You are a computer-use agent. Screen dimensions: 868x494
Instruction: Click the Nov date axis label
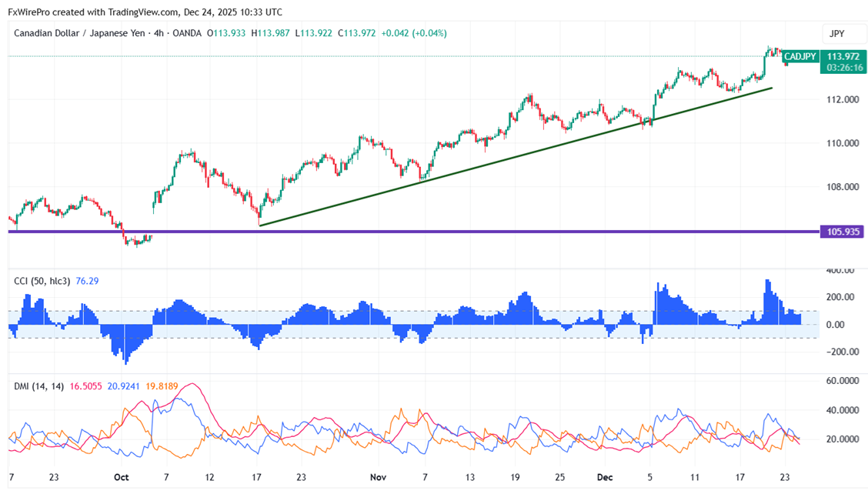(x=378, y=477)
